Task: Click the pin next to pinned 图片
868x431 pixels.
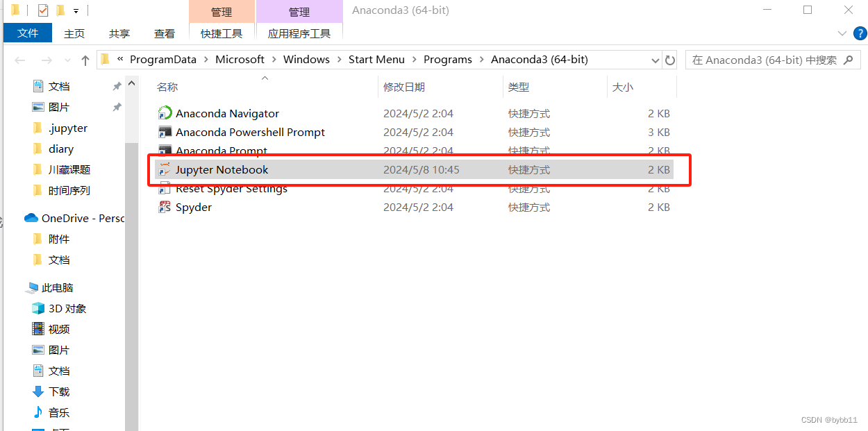Action: (117, 107)
